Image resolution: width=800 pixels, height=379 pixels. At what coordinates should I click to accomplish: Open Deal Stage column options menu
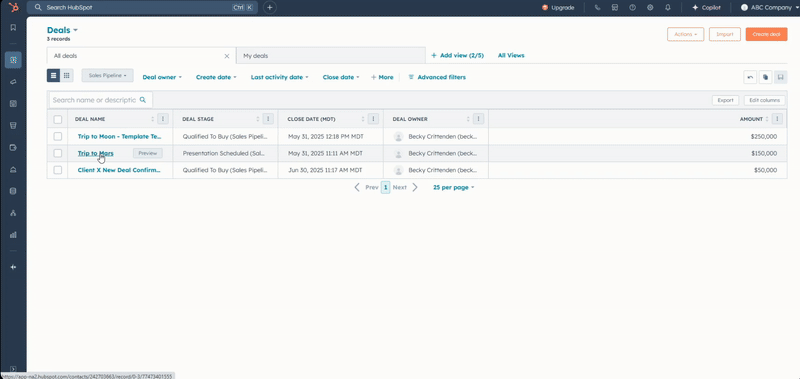coord(268,119)
